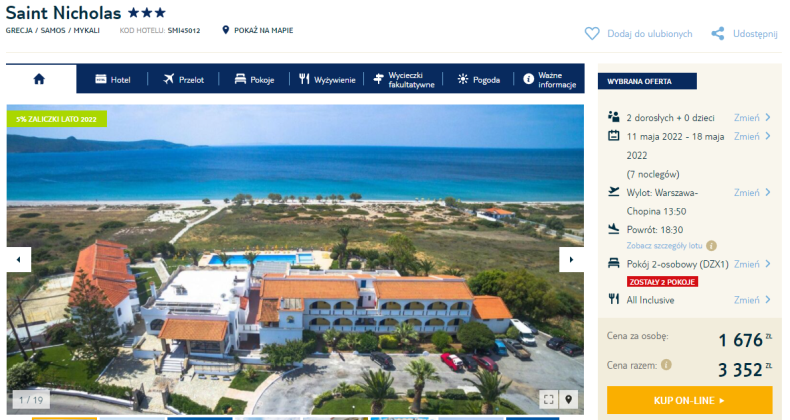Click info icon next to Cena razem
This screenshot has width=790, height=420.
666,365
